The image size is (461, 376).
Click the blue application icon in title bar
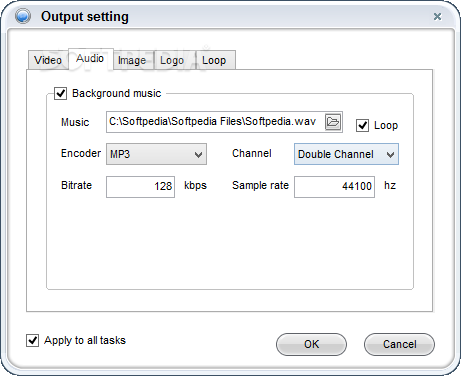point(23,16)
